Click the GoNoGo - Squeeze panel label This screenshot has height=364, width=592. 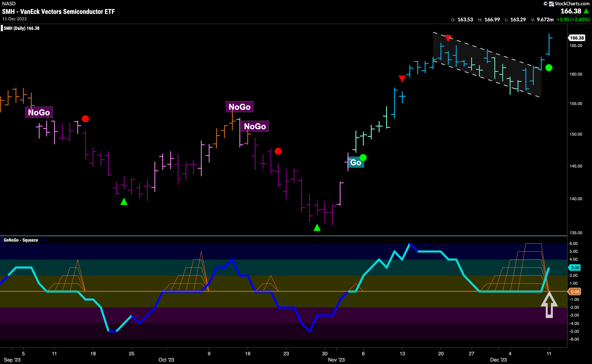21,240
